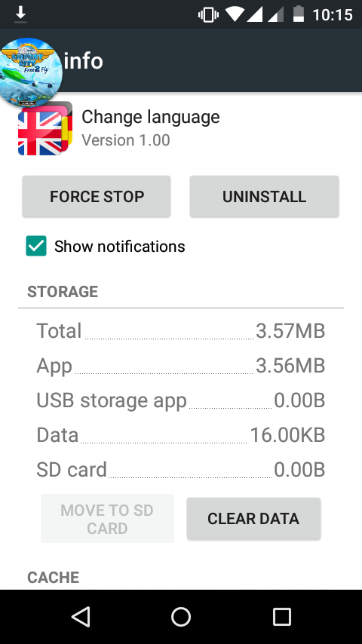The height and width of the screenshot is (644, 362).
Task: Open recent apps with square icon
Action: pos(282,617)
